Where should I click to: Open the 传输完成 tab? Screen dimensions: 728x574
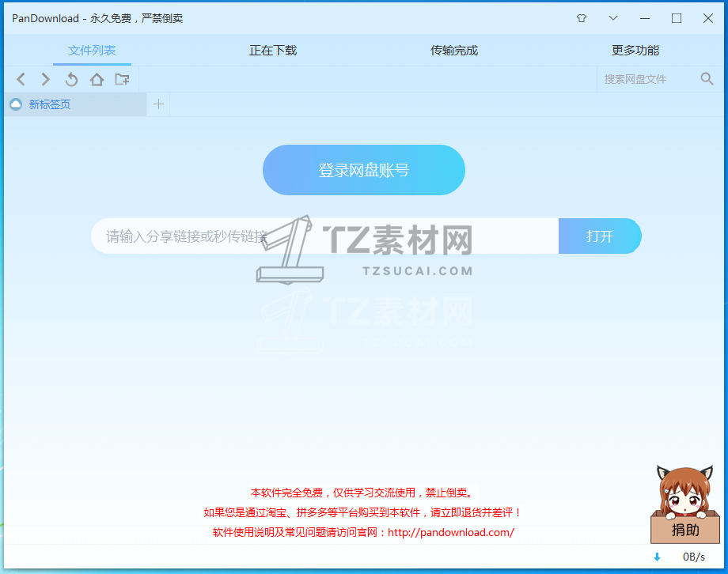point(454,50)
